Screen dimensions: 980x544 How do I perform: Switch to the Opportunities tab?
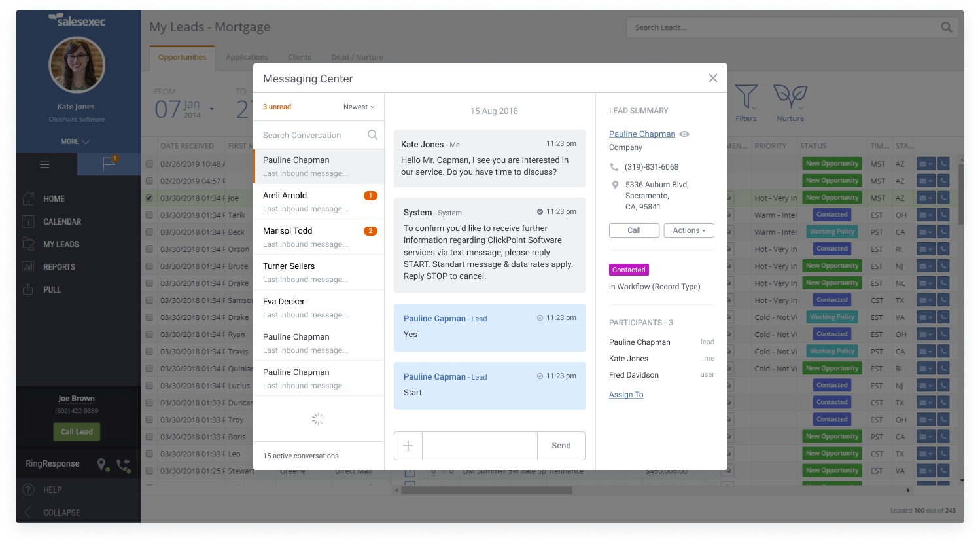tap(182, 57)
